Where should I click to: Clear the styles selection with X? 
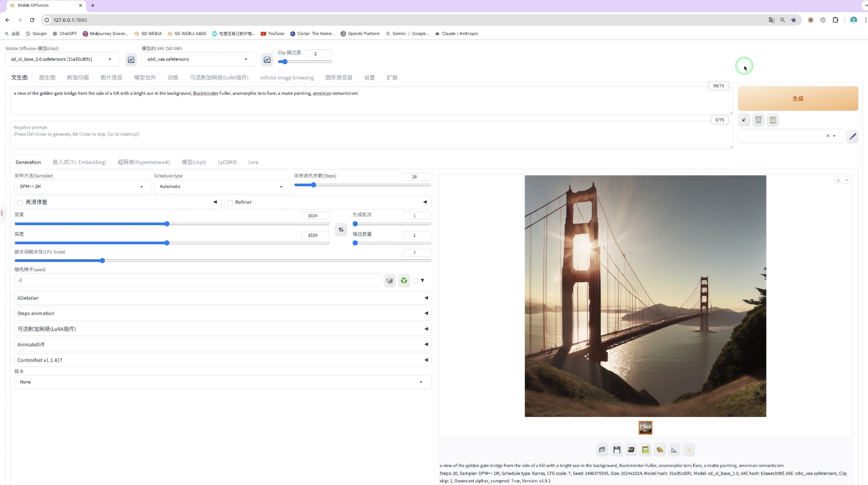[x=828, y=136]
